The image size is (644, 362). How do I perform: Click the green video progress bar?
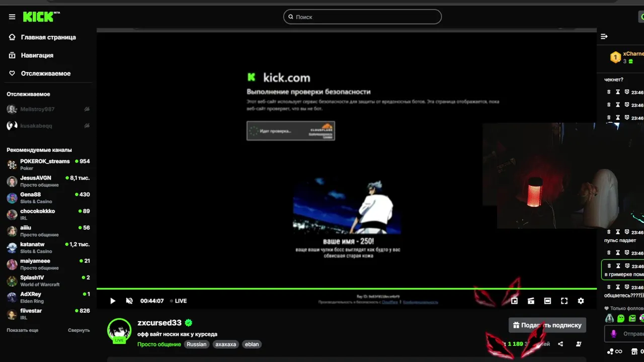347,289
